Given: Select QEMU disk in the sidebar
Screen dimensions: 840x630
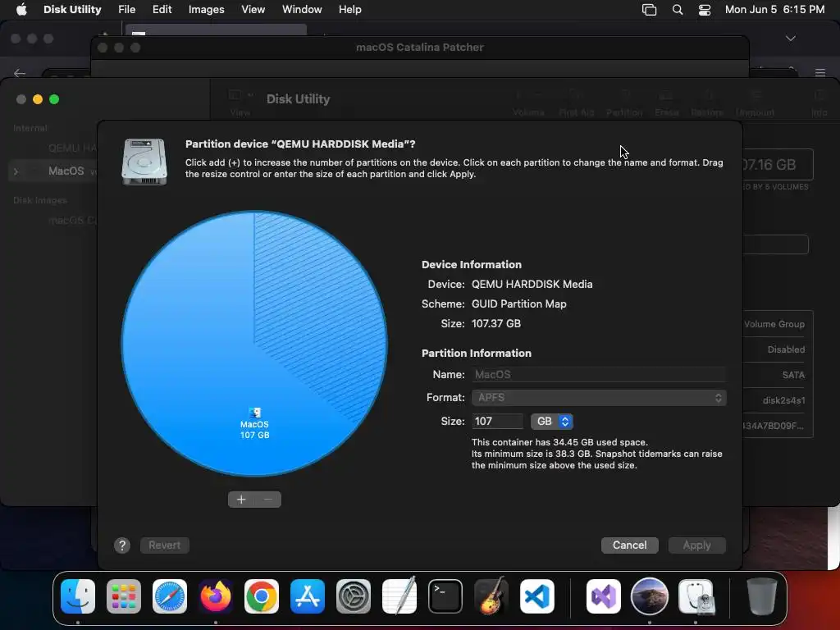Looking at the screenshot, I should click(x=72, y=148).
